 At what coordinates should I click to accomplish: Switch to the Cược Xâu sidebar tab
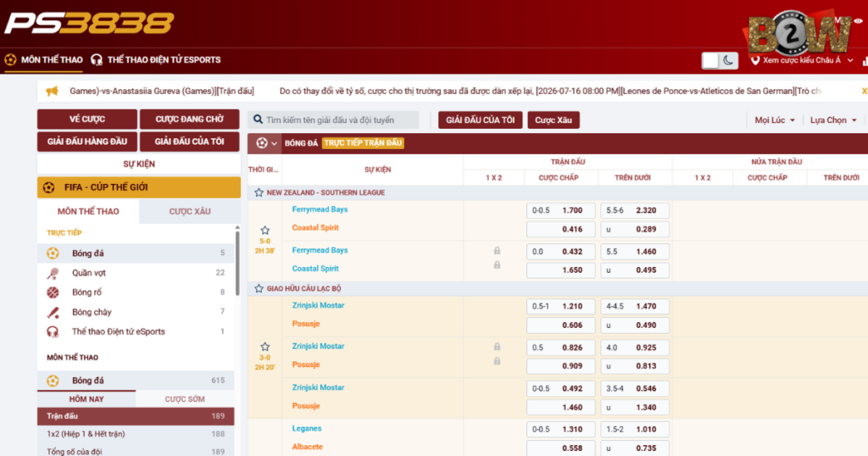point(190,211)
